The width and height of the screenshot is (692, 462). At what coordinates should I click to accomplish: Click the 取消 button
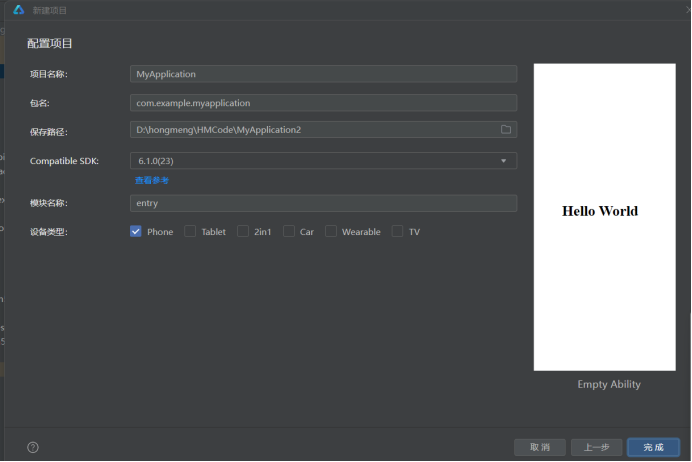(x=540, y=447)
